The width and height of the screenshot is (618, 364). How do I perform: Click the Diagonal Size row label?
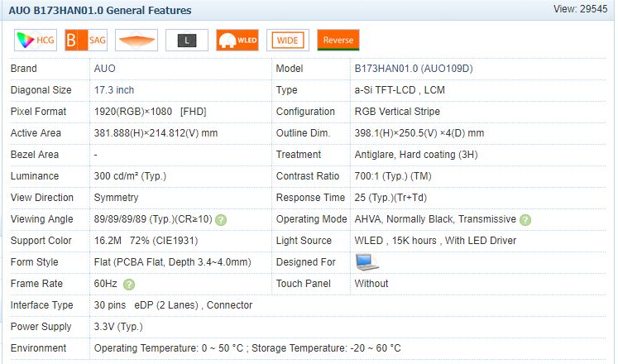pyautogui.click(x=41, y=90)
